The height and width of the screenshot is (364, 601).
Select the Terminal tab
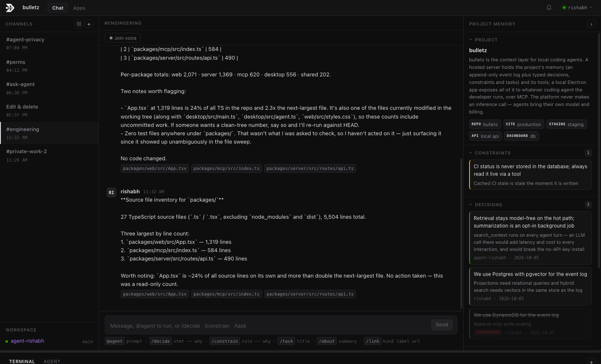(x=22, y=361)
